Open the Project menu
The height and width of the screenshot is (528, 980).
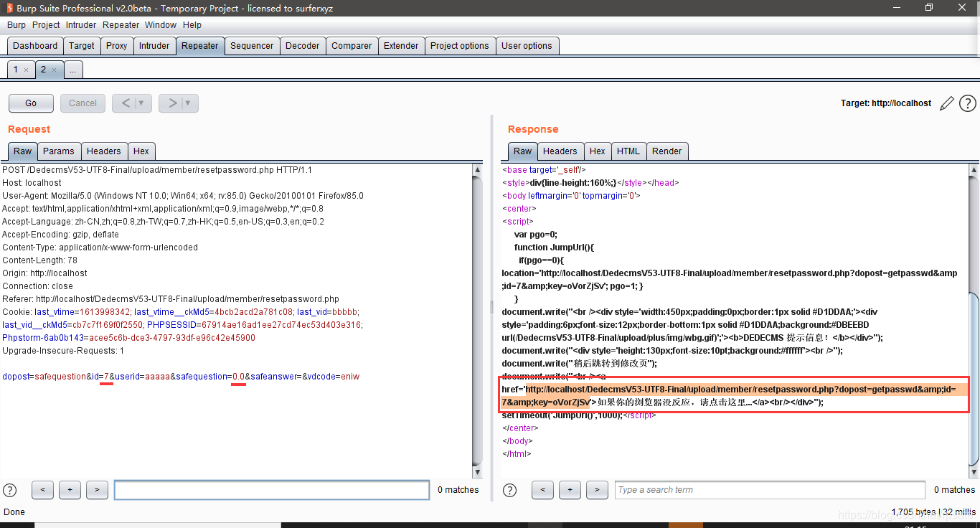[x=46, y=24]
